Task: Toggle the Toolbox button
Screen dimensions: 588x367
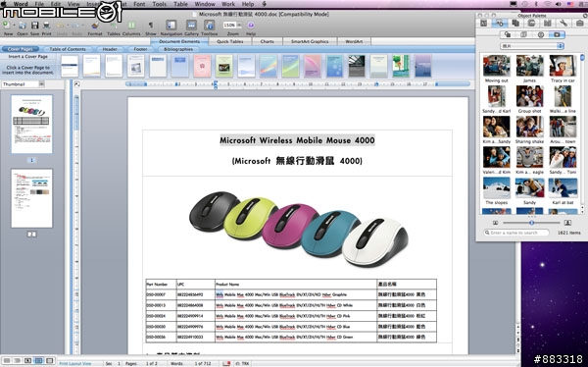Action: pos(209,26)
